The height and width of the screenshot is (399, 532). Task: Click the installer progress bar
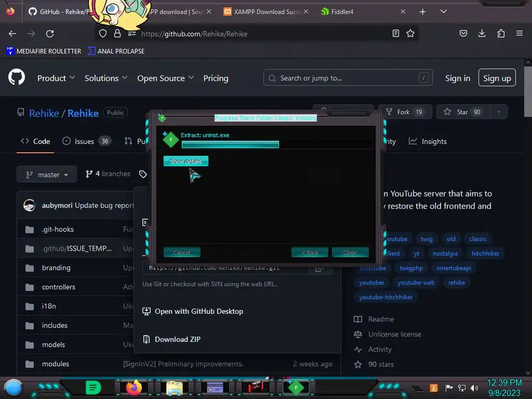tap(275, 144)
